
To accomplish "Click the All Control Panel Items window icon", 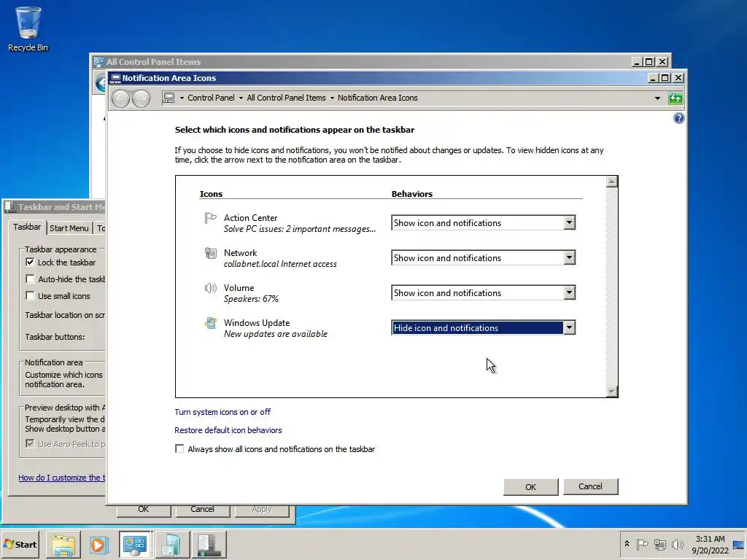I will [x=98, y=62].
